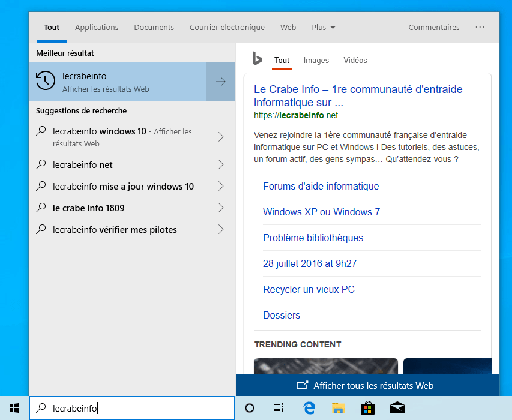Expand the Plus dropdown filter
The width and height of the screenshot is (512, 420).
324,28
